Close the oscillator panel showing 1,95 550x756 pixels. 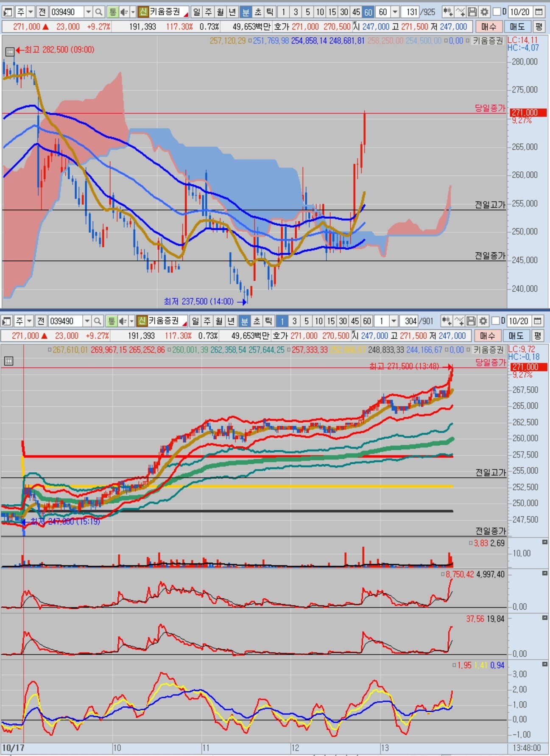[x=545, y=664]
